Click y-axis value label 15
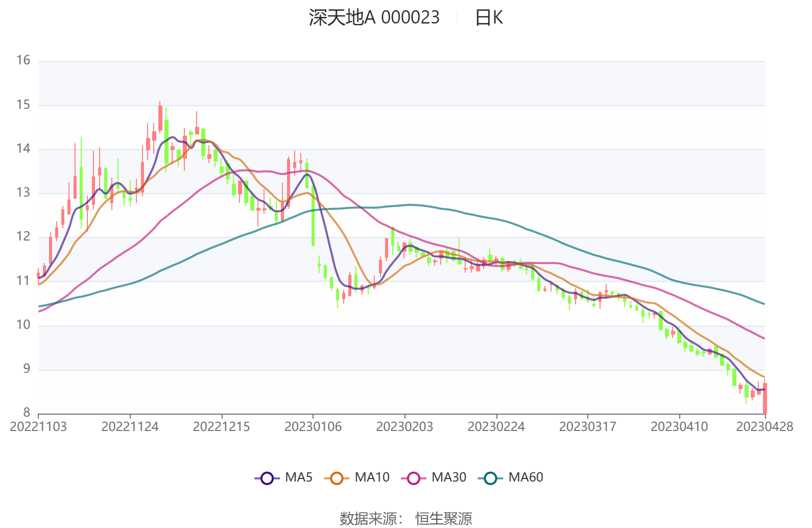The image size is (812, 528). tap(23, 105)
